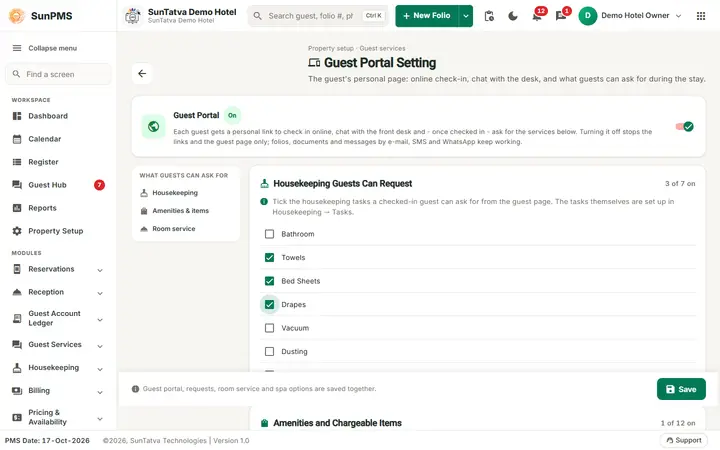Screen dimensions: 720x450
Task: Click the Housekeeping section heading icon
Action: 264,184
